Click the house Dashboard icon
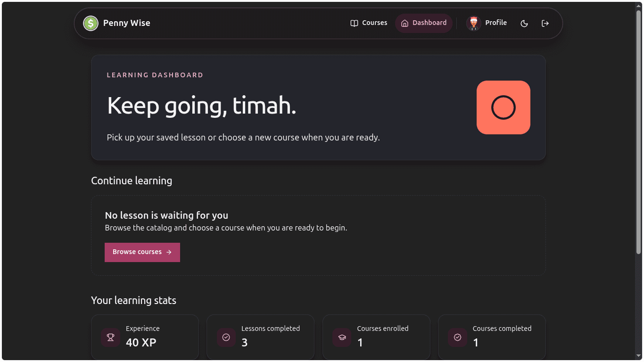This screenshot has height=362, width=644. [405, 23]
